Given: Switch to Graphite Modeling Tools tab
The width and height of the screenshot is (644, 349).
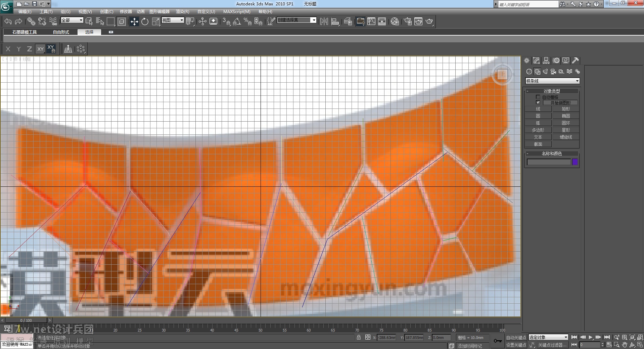Looking at the screenshot, I should tap(25, 32).
